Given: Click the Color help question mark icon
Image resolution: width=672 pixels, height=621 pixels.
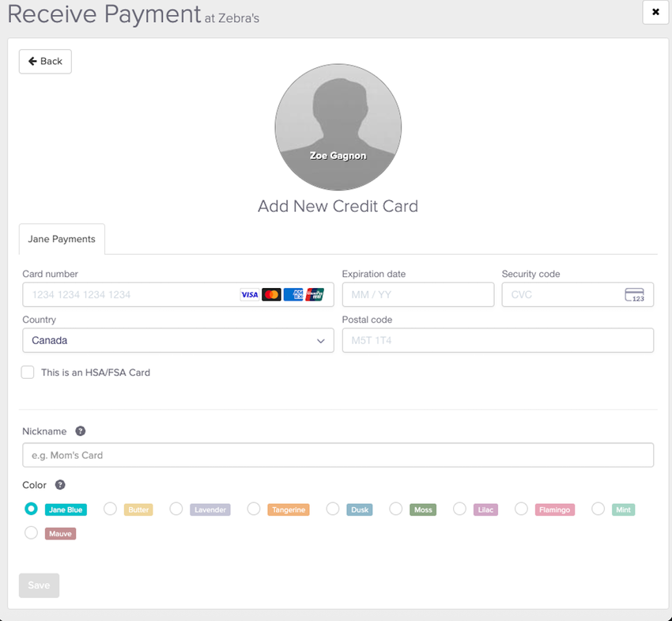Looking at the screenshot, I should pyautogui.click(x=60, y=485).
